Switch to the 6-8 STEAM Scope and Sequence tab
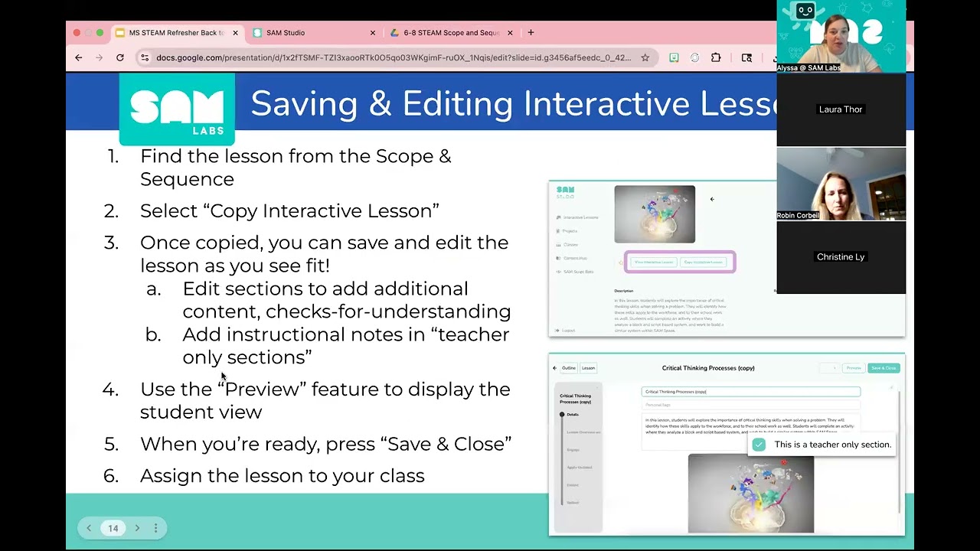 (x=452, y=33)
